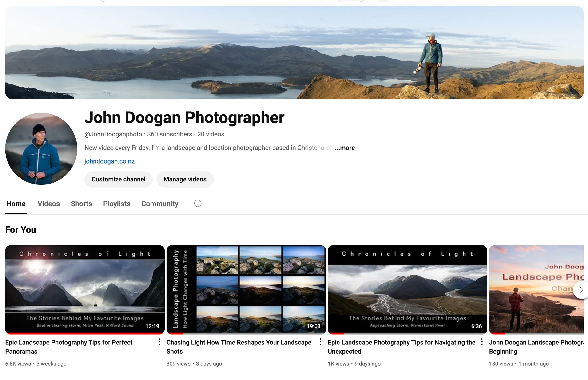Click John Doogan channel profile picture
This screenshot has height=380, width=588.
(x=41, y=149)
